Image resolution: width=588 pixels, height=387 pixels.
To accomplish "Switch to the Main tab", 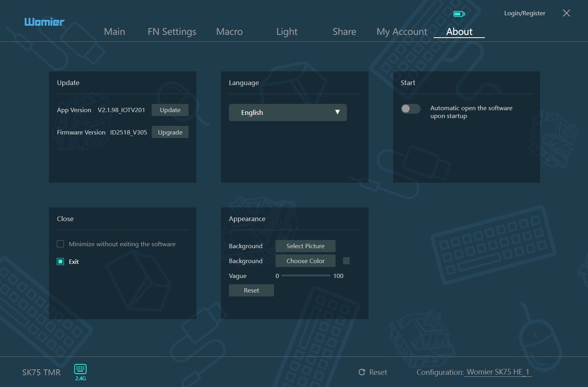I will click(114, 32).
